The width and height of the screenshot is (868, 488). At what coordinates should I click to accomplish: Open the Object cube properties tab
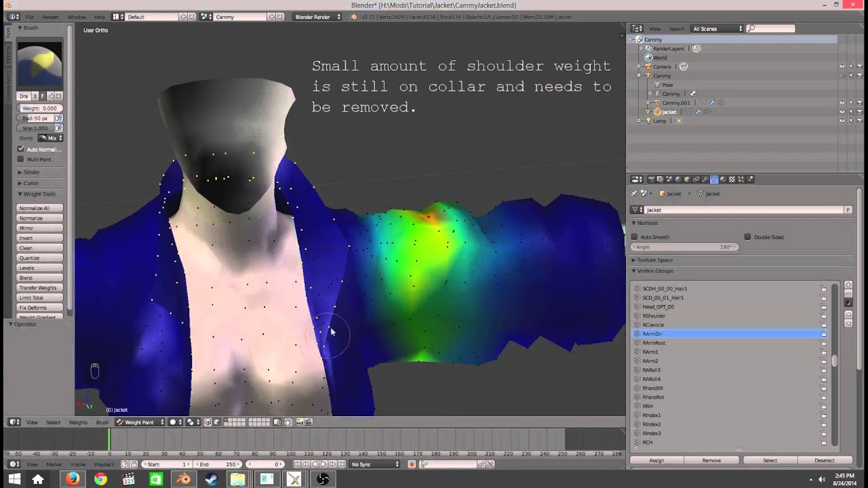pyautogui.click(x=687, y=180)
